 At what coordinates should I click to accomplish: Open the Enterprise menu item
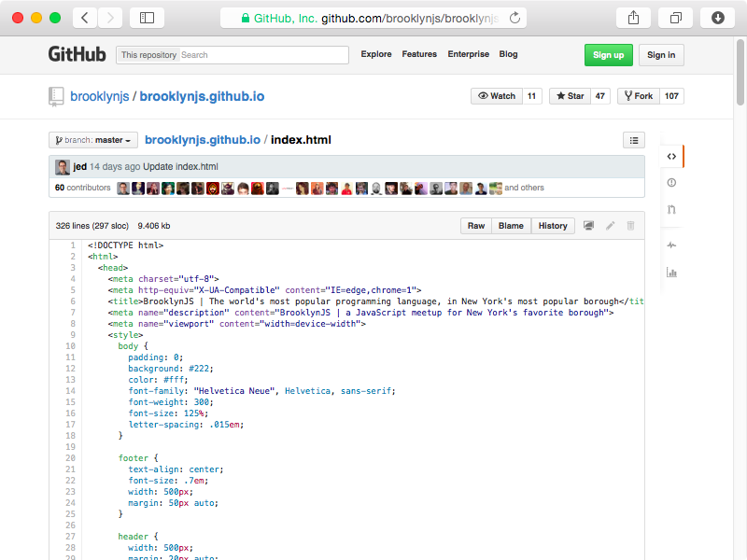point(469,54)
